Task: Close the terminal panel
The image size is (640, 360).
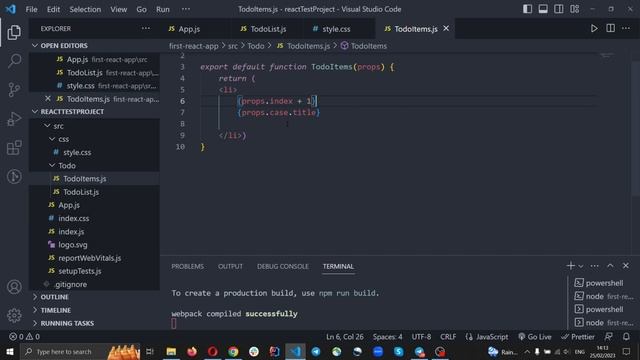Action: point(626,266)
